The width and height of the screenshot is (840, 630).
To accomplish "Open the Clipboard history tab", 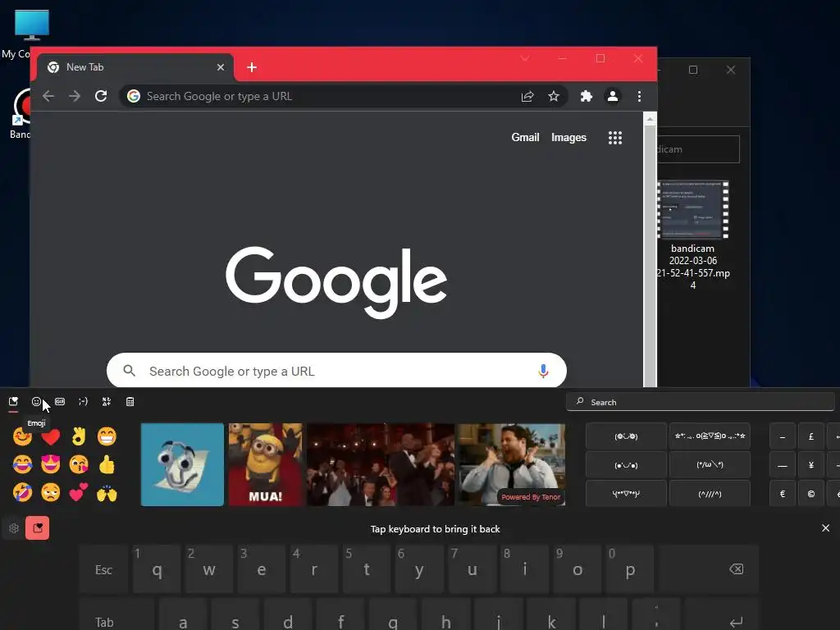I will point(130,402).
